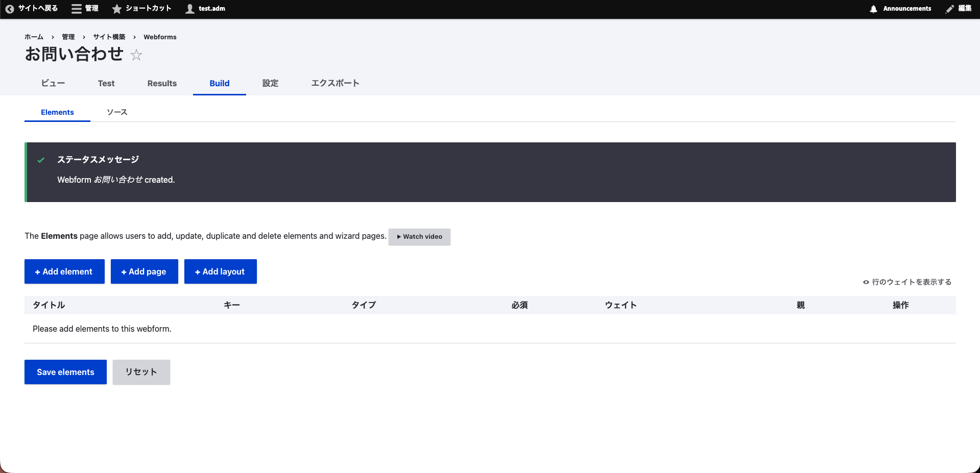This screenshot has width=980, height=473.
Task: Open the エクスポート tab
Action: [335, 83]
